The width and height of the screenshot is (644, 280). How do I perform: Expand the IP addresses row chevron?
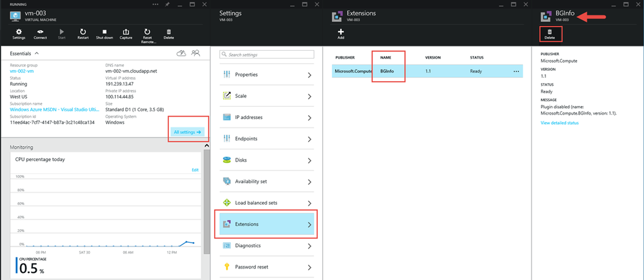tap(309, 118)
